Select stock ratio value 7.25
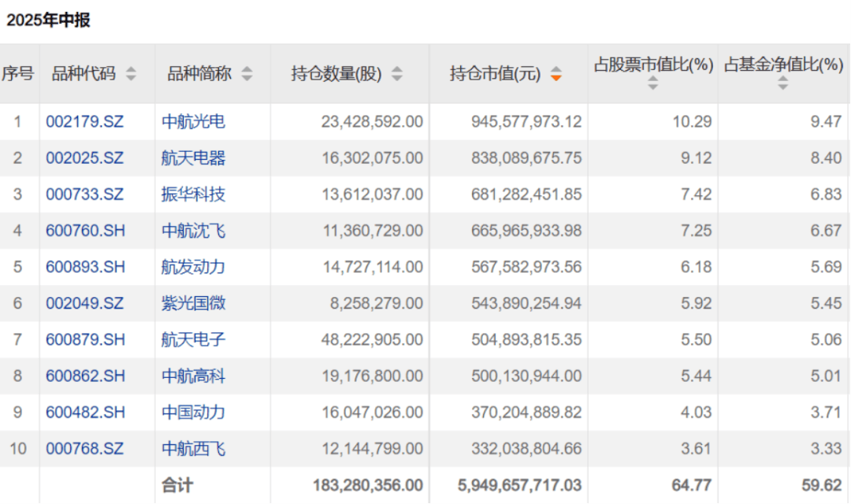 (697, 231)
